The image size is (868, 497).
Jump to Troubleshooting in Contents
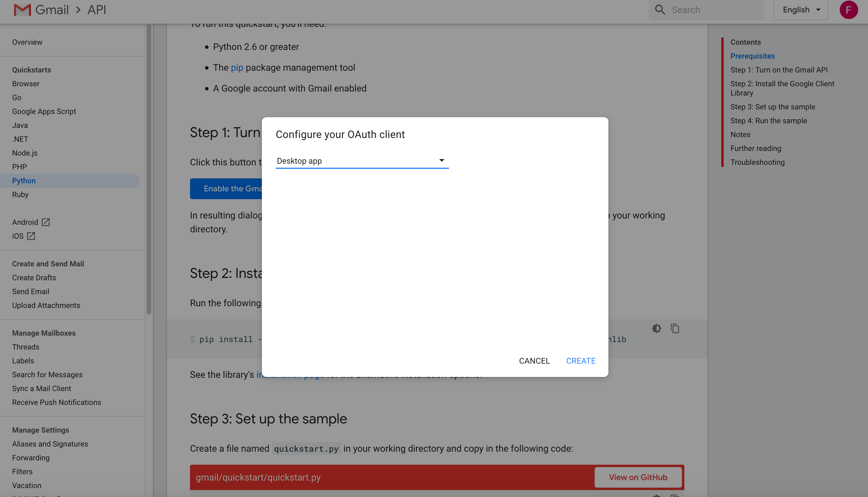point(758,162)
